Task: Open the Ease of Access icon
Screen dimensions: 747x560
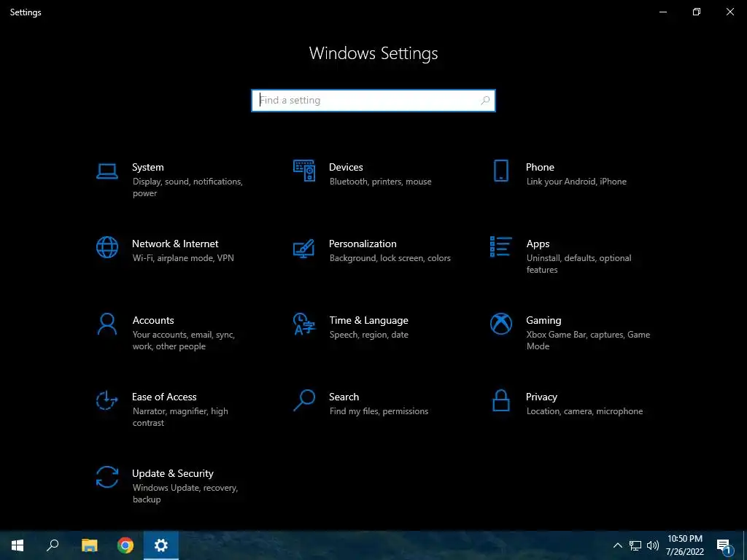Action: 107,400
